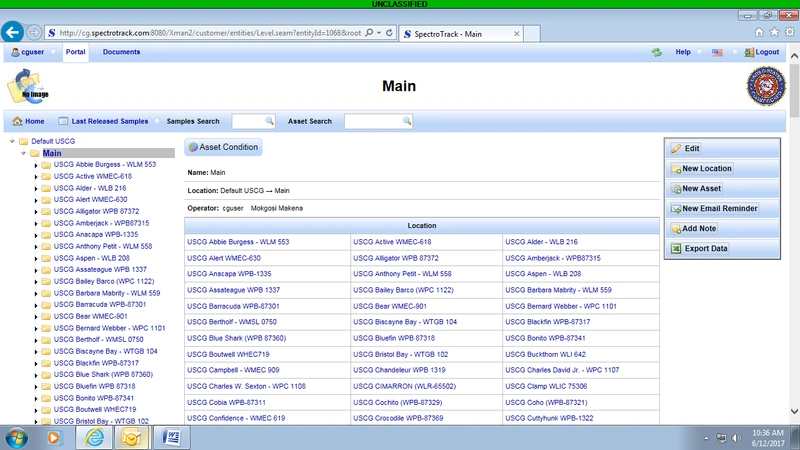Click the browser forward arrow button

coord(34,33)
